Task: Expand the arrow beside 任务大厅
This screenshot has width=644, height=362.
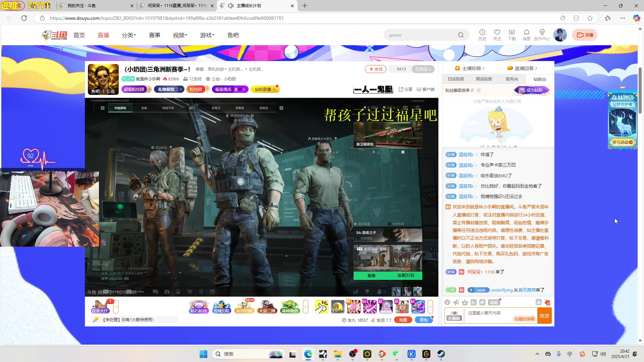Action: [116, 307]
